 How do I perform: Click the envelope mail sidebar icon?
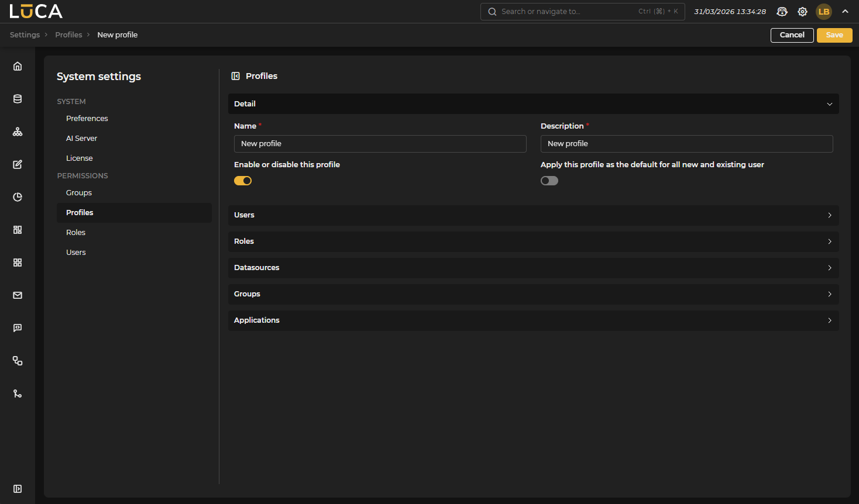(x=18, y=295)
